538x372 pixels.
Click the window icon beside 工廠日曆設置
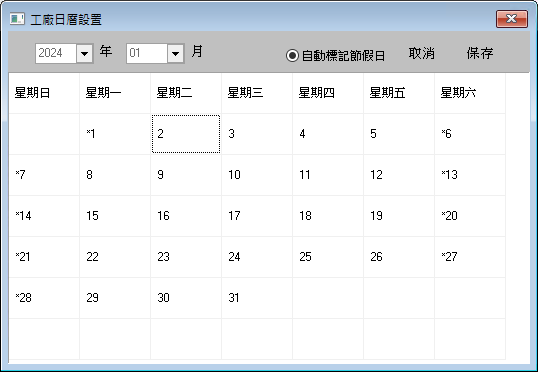[17, 19]
